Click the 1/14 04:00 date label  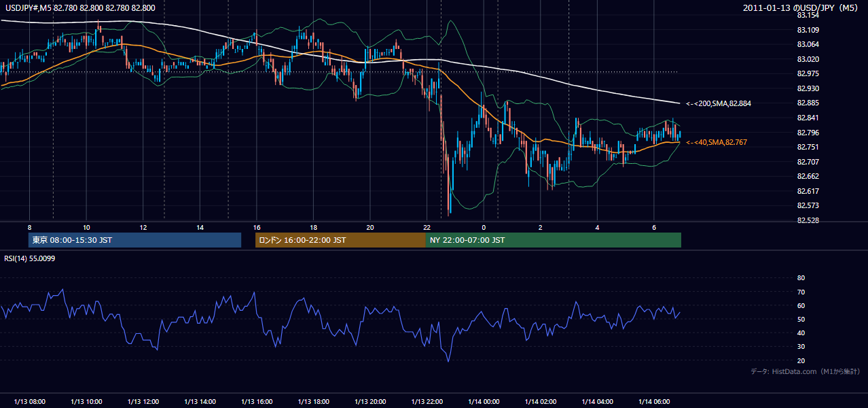597,402
